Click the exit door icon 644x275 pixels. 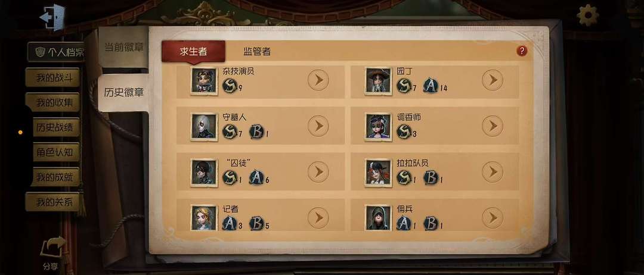pyautogui.click(x=52, y=17)
